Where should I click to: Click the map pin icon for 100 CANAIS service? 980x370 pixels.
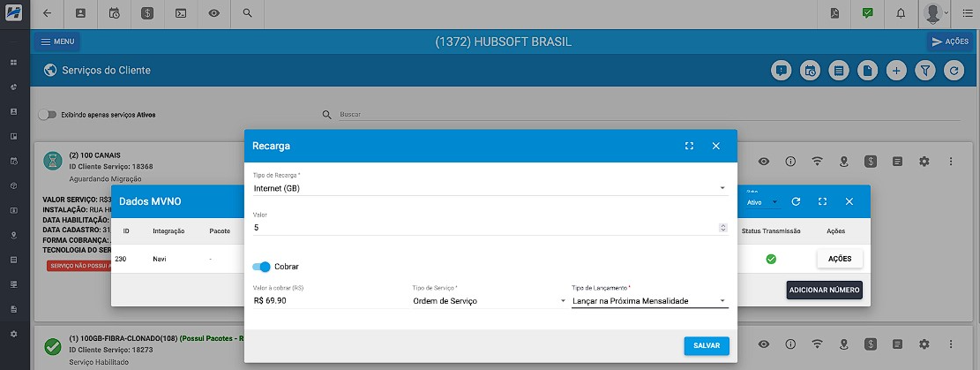coord(844,162)
